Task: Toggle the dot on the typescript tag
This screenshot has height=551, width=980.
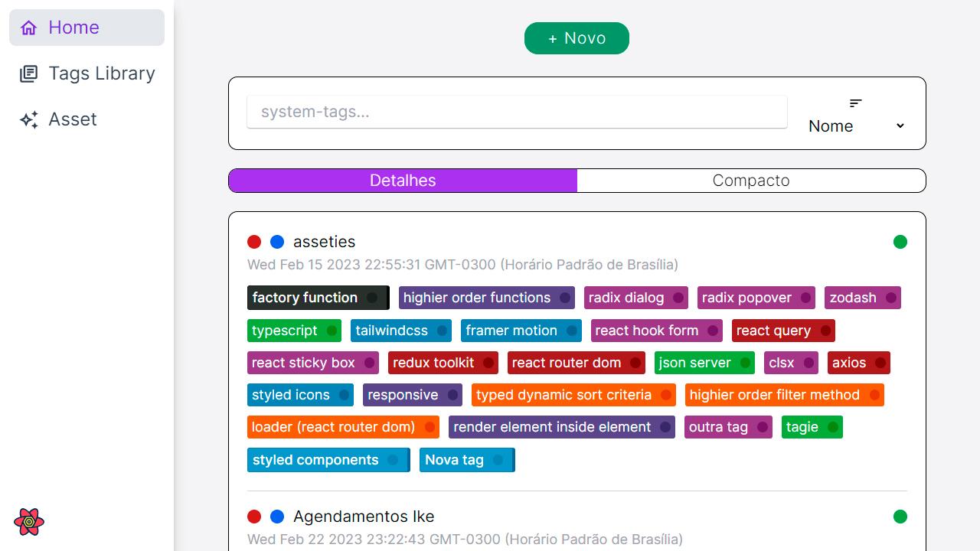Action: click(332, 331)
